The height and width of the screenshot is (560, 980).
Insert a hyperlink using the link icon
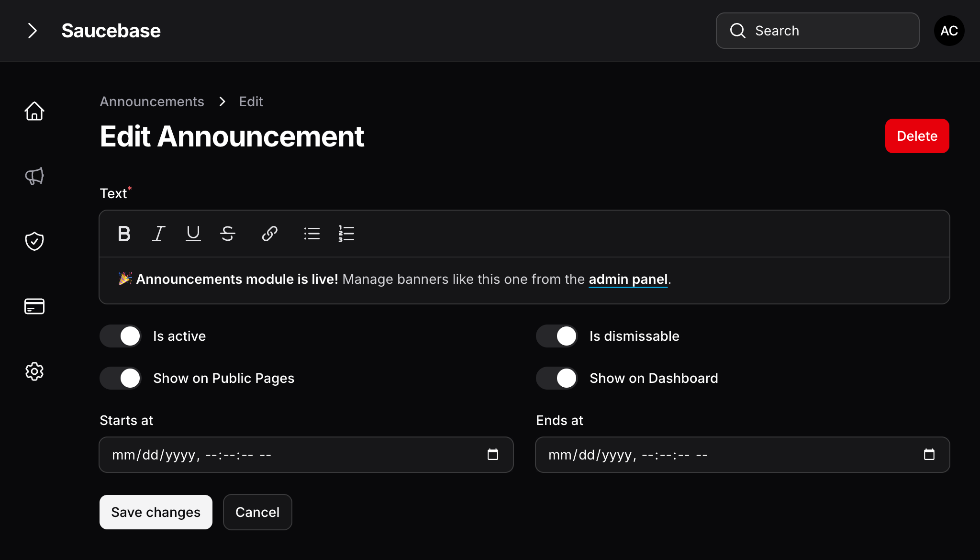(269, 234)
